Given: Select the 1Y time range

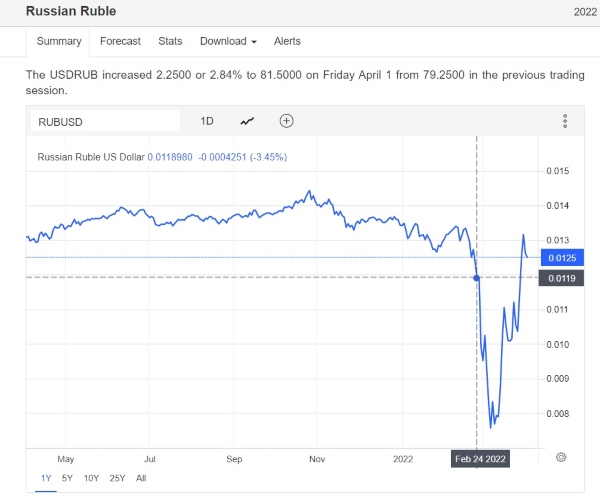Looking at the screenshot, I should pyautogui.click(x=45, y=478).
